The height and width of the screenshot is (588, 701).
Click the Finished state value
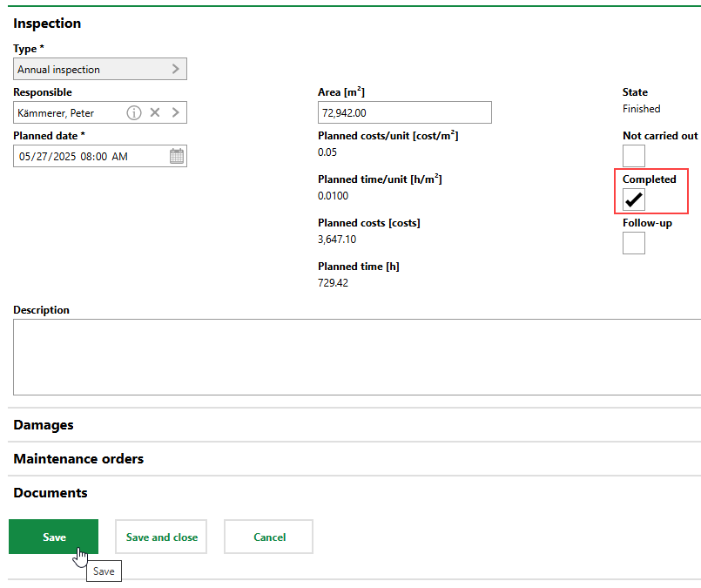641,109
